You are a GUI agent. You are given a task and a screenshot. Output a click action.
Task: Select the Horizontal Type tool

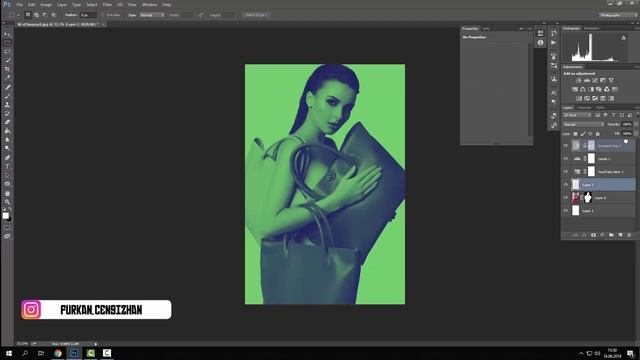click(7, 166)
